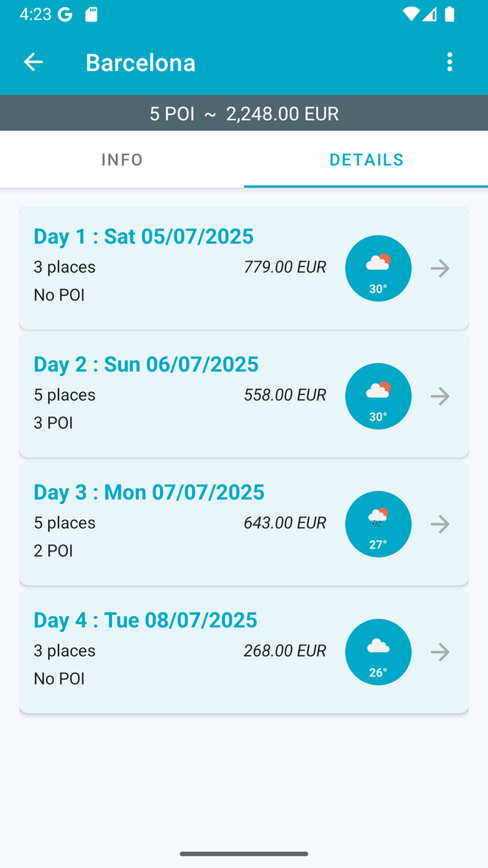Open Day 4 Tue 08/07/2025 via its arrow
The width and height of the screenshot is (488, 868).
[440, 652]
